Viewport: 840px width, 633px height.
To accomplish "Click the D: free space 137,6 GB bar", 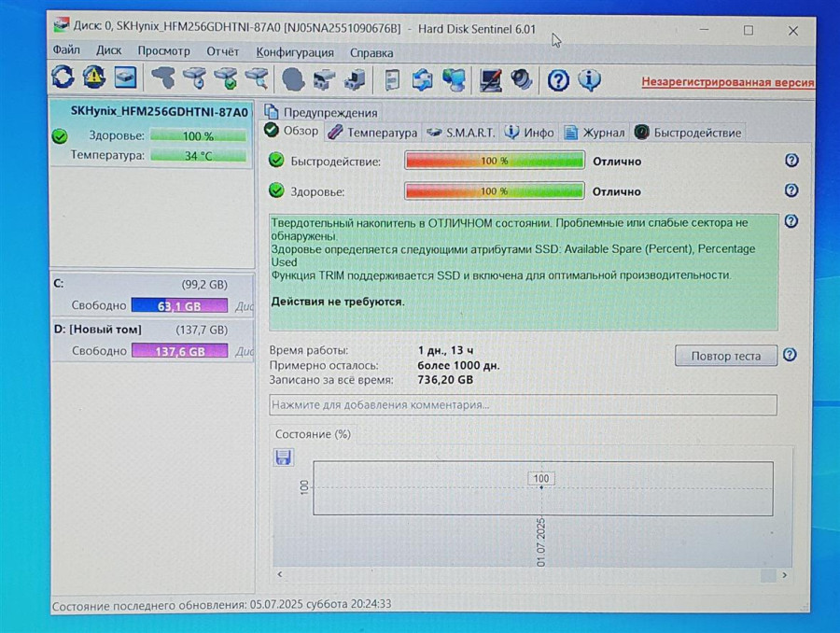I will pyautogui.click(x=179, y=351).
